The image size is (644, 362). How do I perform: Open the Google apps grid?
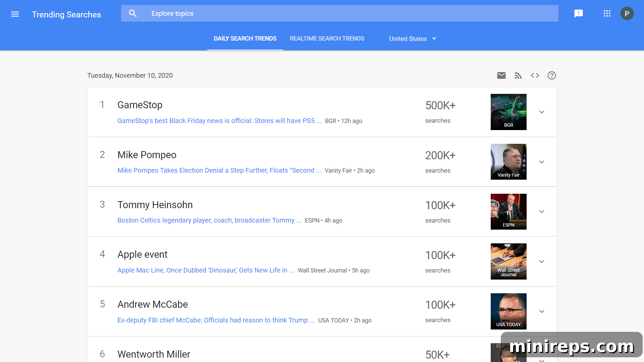tap(607, 13)
